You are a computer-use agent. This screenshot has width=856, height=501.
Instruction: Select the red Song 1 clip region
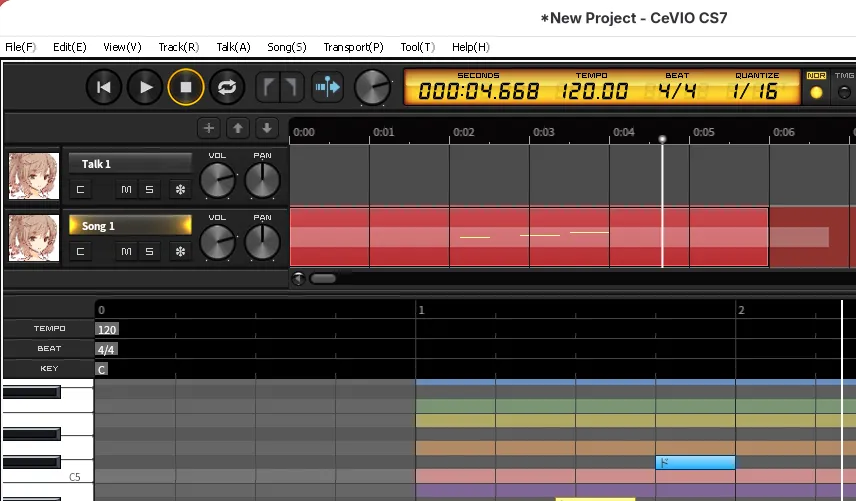pyautogui.click(x=528, y=237)
